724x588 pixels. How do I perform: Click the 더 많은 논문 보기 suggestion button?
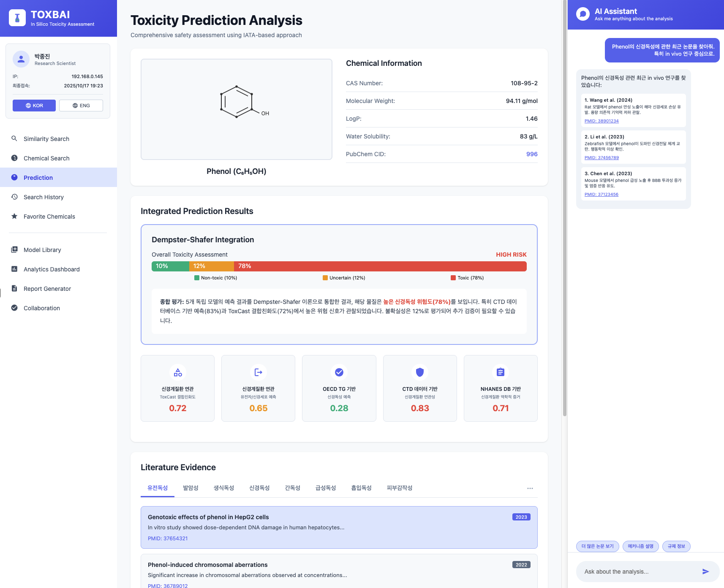tap(598, 546)
